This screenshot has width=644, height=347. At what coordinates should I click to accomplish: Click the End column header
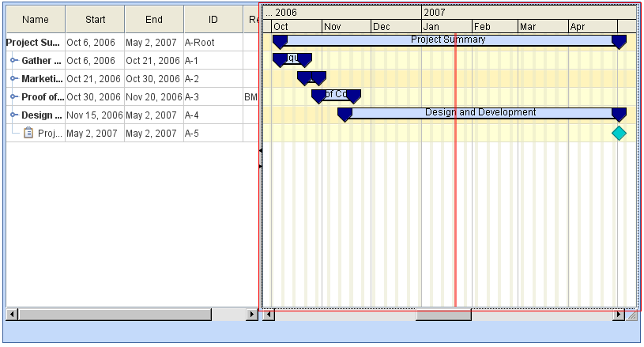point(154,19)
